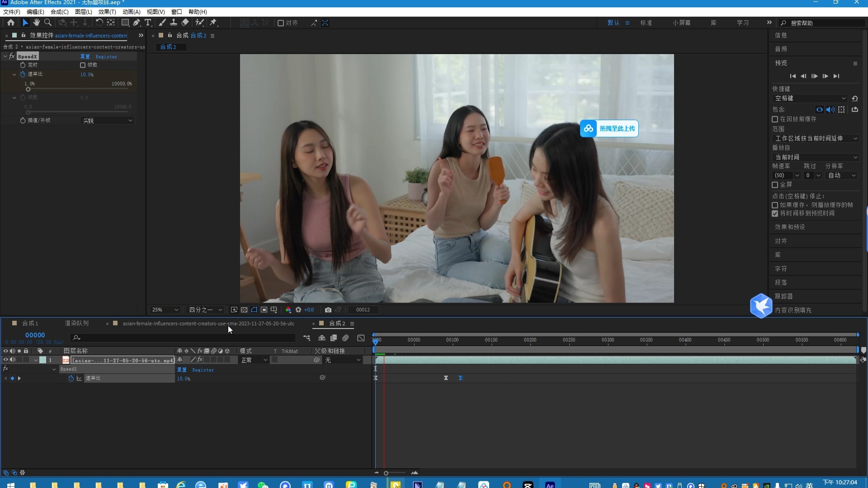The height and width of the screenshot is (488, 868).
Task: Switch to the 渲染队列 tab
Action: click(x=77, y=324)
